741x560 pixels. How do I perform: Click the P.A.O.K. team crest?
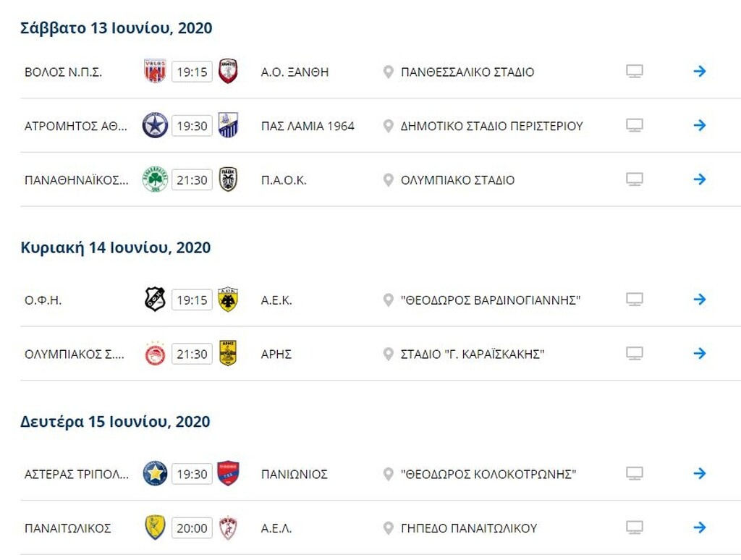point(228,179)
